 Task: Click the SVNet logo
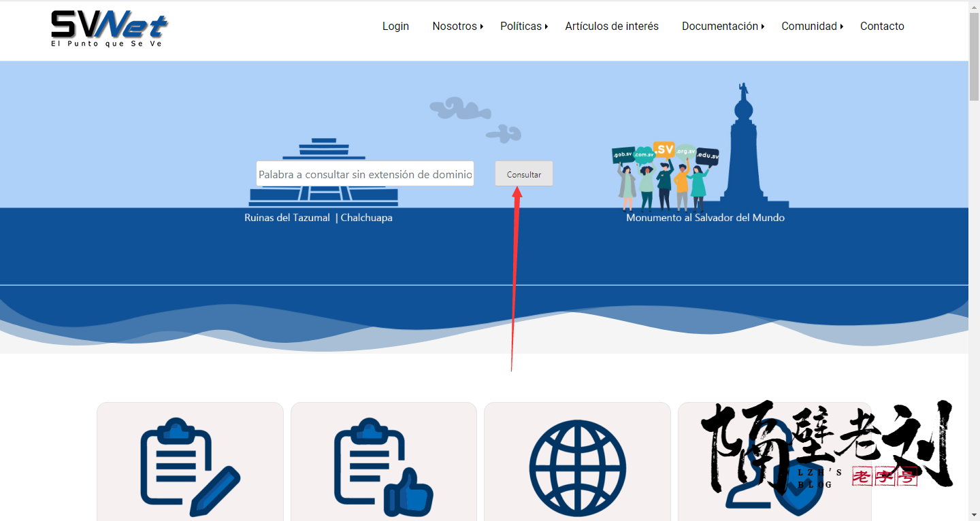pos(109,28)
